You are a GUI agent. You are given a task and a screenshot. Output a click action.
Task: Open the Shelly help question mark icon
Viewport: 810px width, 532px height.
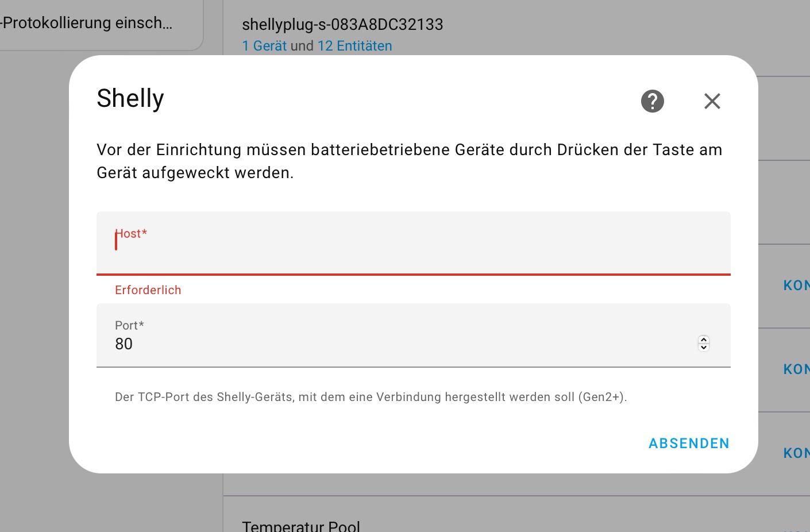[652, 101]
